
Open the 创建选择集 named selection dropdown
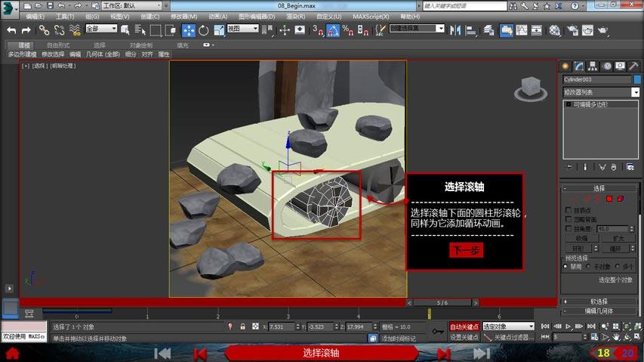417,29
